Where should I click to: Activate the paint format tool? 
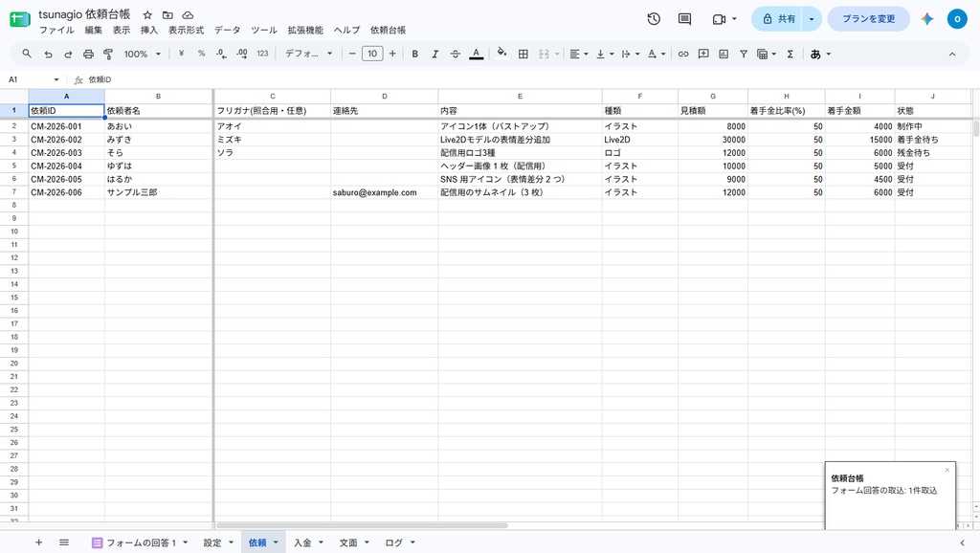pos(108,55)
